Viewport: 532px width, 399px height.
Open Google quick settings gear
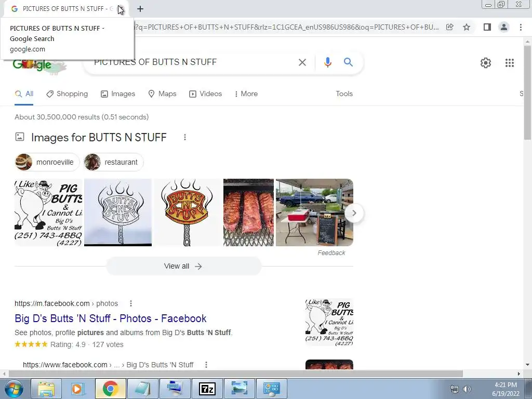486,63
